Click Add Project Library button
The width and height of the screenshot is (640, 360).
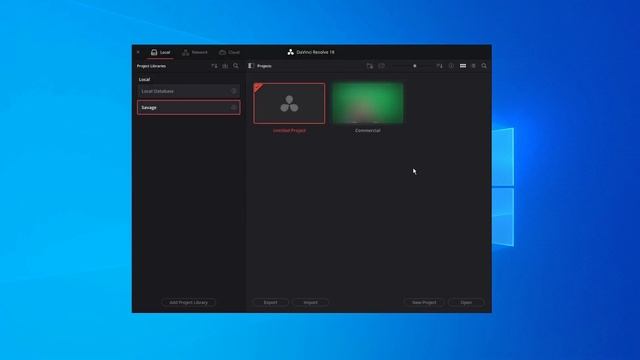[x=189, y=302]
